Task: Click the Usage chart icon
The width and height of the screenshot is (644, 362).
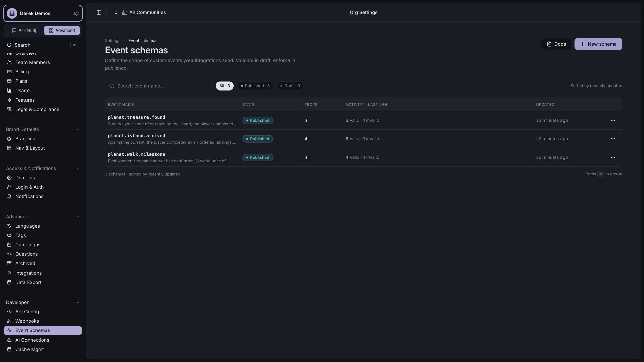Action: [x=9, y=90]
